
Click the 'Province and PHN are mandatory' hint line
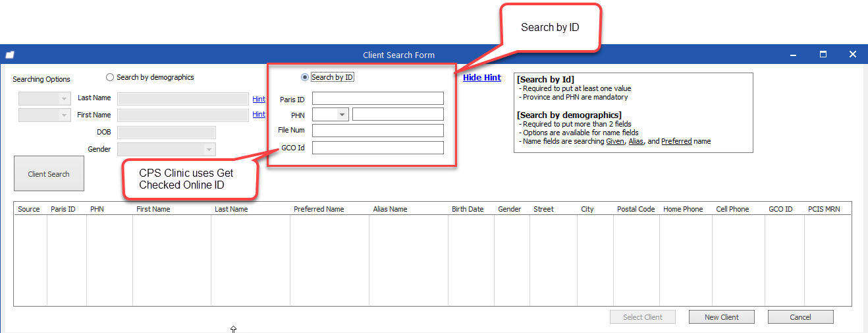(574, 97)
